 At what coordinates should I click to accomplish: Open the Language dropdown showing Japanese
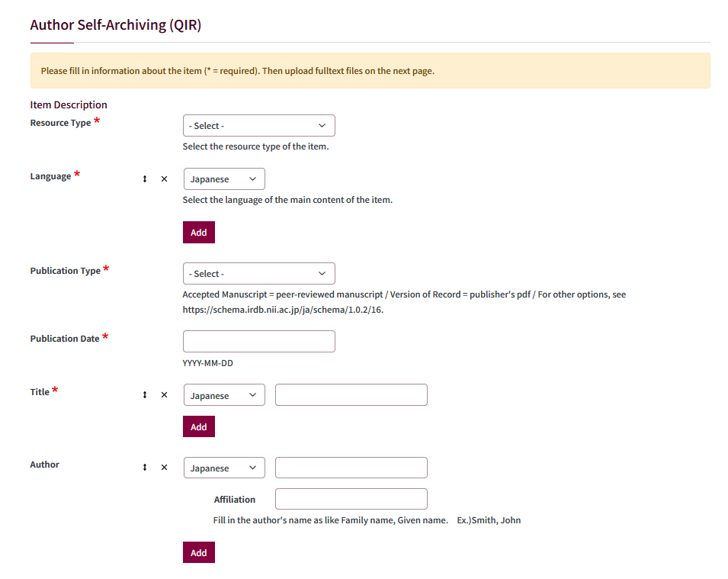coord(224,179)
